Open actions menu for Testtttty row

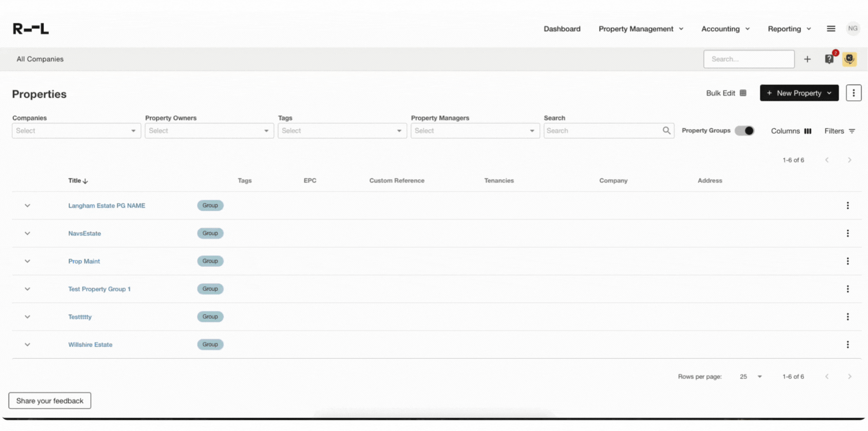(x=848, y=317)
